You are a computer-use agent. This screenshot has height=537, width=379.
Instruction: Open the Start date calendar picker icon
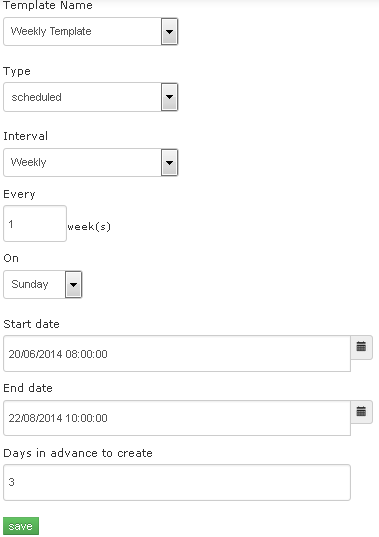point(361,347)
